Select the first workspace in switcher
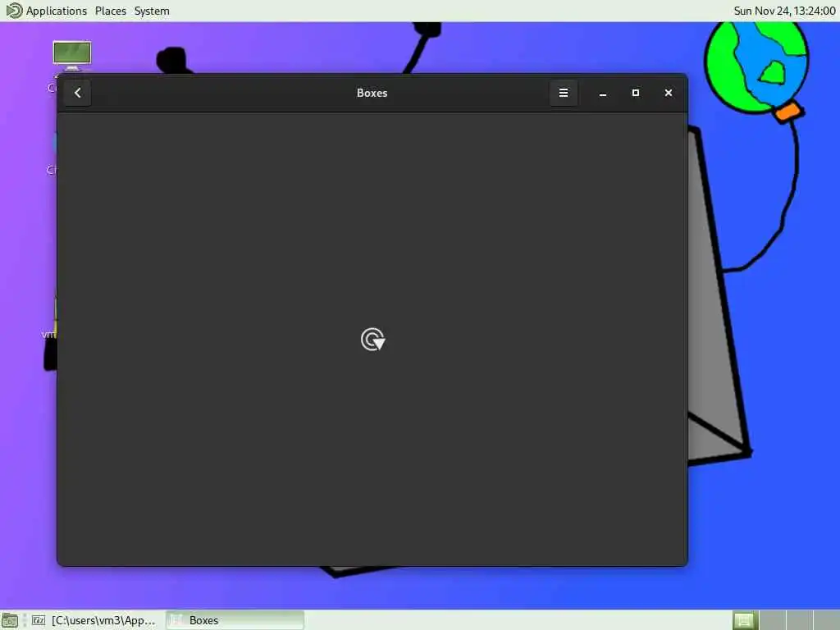This screenshot has width=840, height=630. tap(743, 620)
